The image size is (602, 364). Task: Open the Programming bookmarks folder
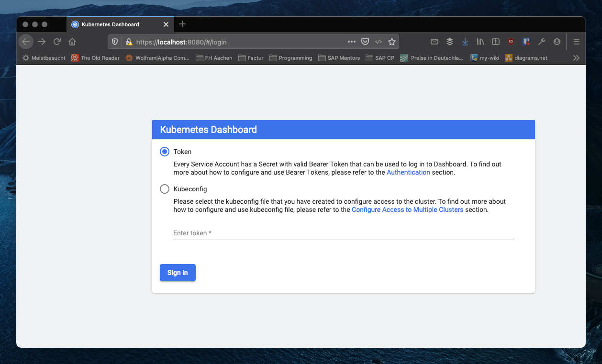point(291,58)
